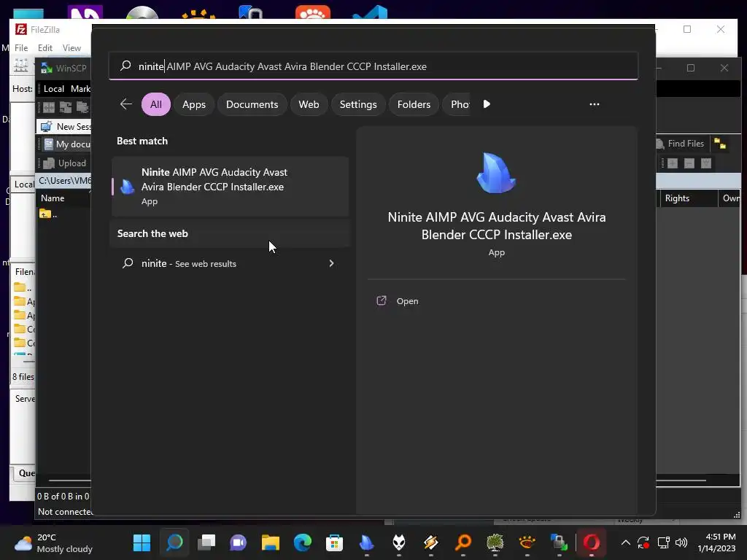The image size is (747, 560).
Task: Select the Apps filter tab
Action: pyautogui.click(x=194, y=104)
